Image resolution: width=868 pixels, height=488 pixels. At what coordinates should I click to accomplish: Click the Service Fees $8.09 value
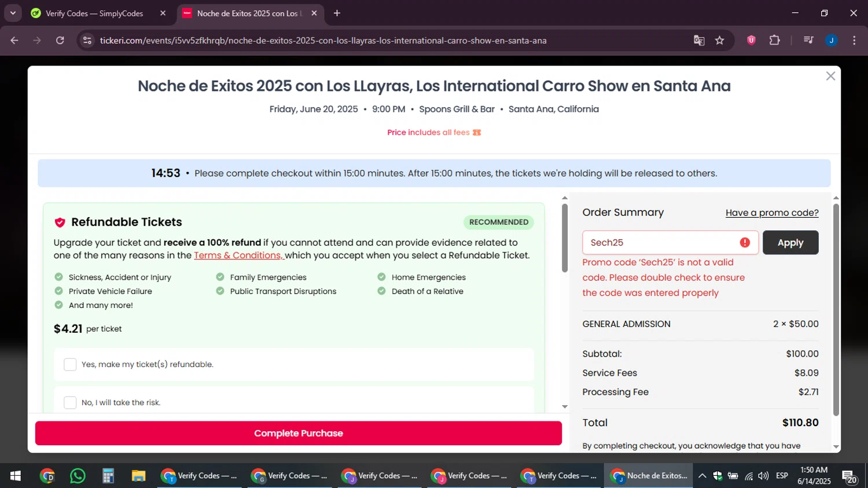(x=806, y=373)
